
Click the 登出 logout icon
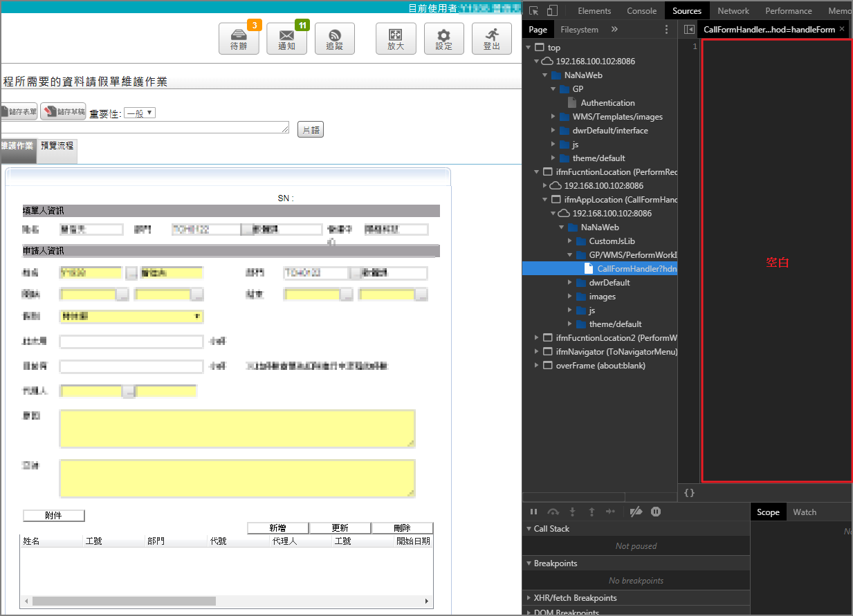(x=491, y=39)
